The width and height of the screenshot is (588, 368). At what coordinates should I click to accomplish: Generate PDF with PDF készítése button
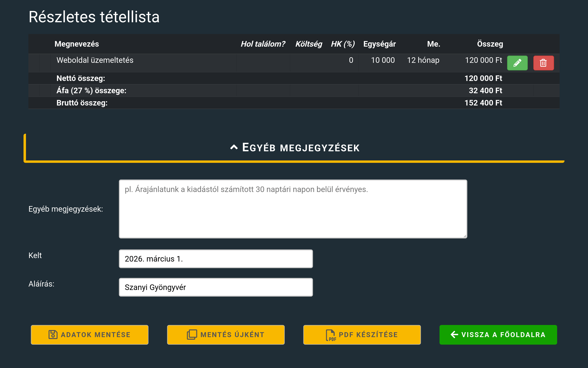tap(362, 335)
